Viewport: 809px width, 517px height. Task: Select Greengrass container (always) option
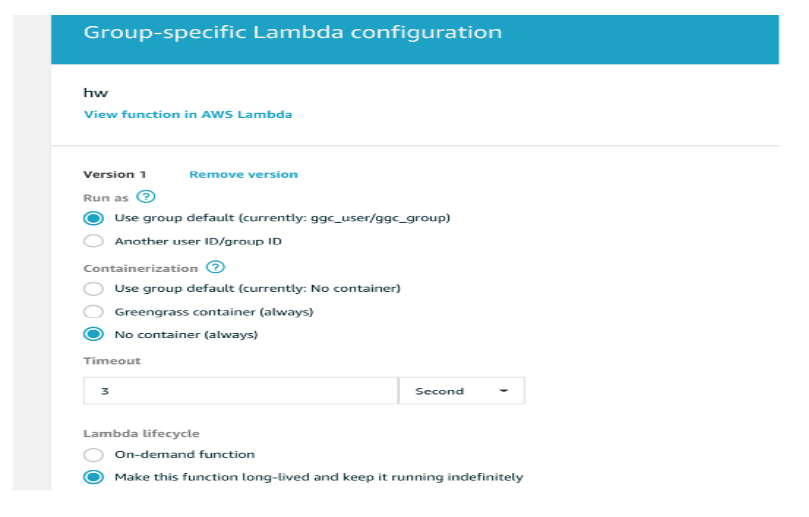pos(93,312)
